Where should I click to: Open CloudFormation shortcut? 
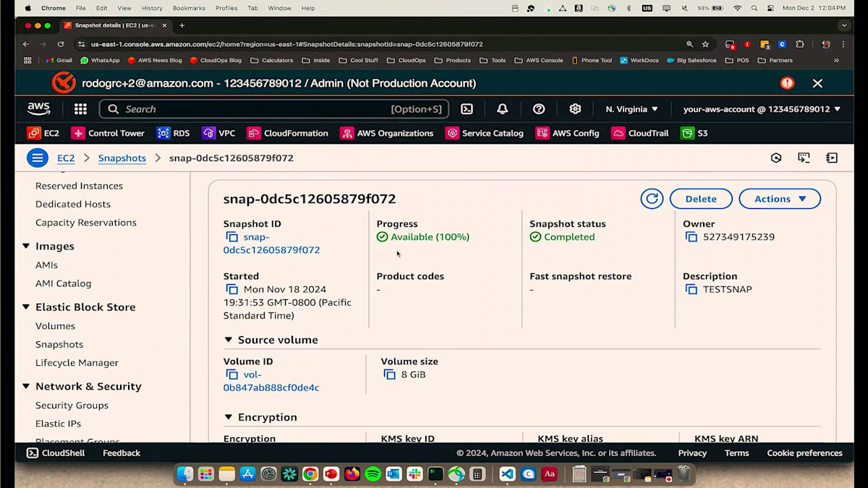[287, 133]
